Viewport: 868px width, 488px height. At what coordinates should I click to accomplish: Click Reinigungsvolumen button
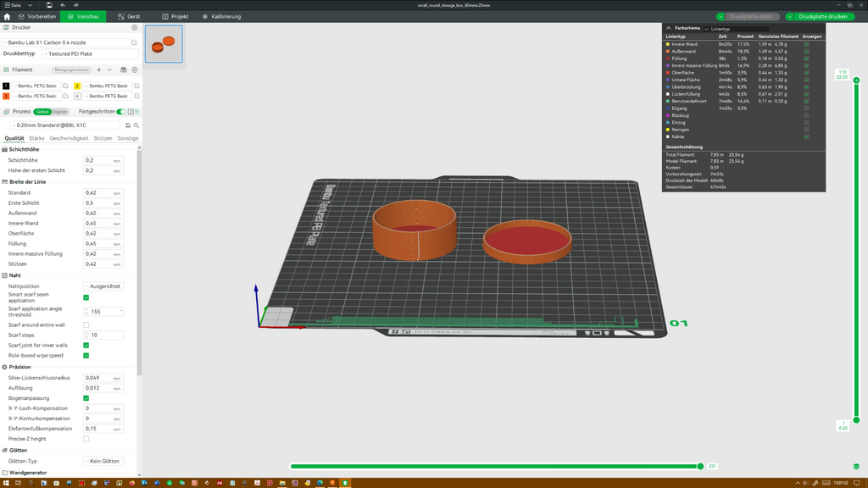(72, 69)
